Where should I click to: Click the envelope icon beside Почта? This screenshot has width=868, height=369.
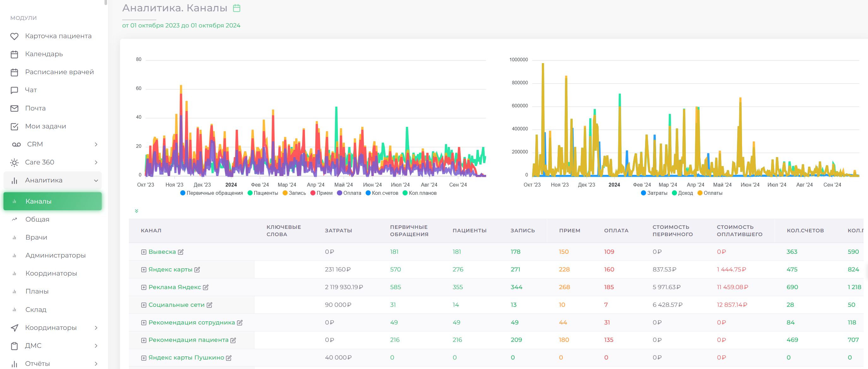tap(14, 108)
